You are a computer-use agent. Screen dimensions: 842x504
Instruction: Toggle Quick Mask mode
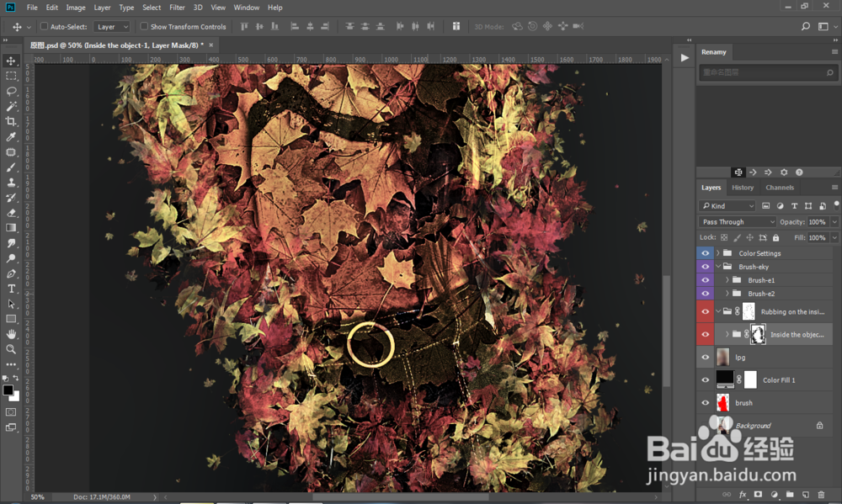11,411
